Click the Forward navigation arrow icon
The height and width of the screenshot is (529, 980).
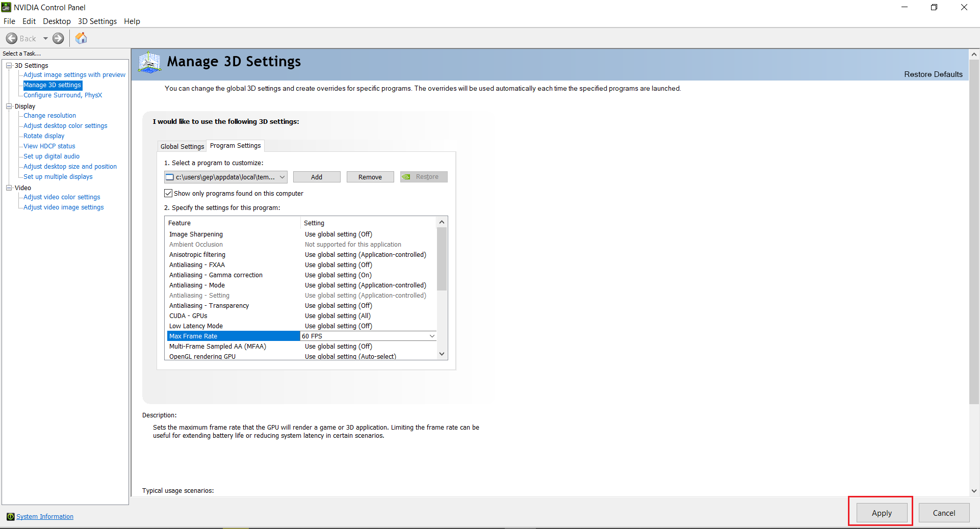59,38
